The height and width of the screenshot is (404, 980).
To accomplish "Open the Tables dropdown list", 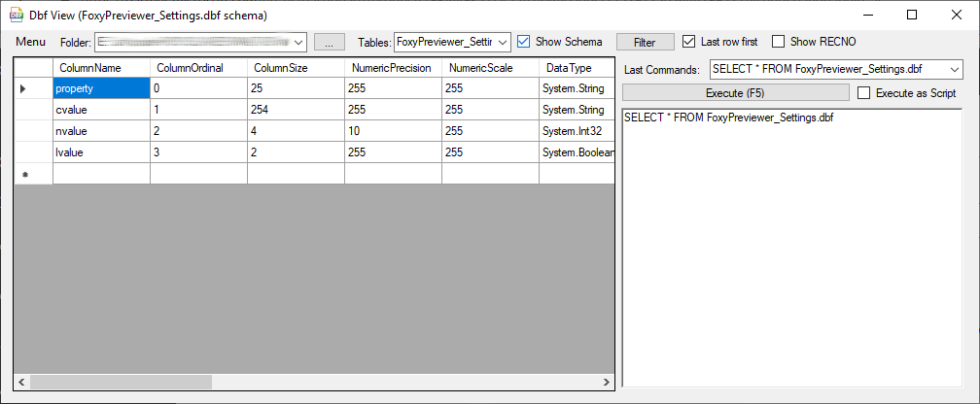I will [504, 43].
